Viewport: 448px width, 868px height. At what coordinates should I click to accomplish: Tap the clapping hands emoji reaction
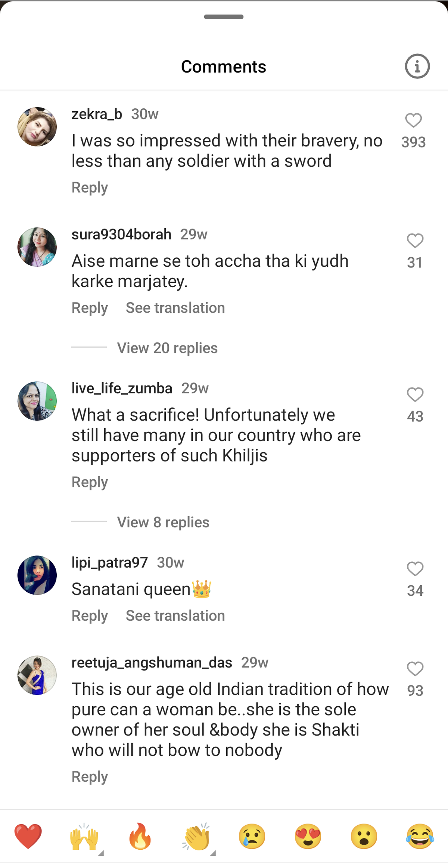[x=196, y=837]
